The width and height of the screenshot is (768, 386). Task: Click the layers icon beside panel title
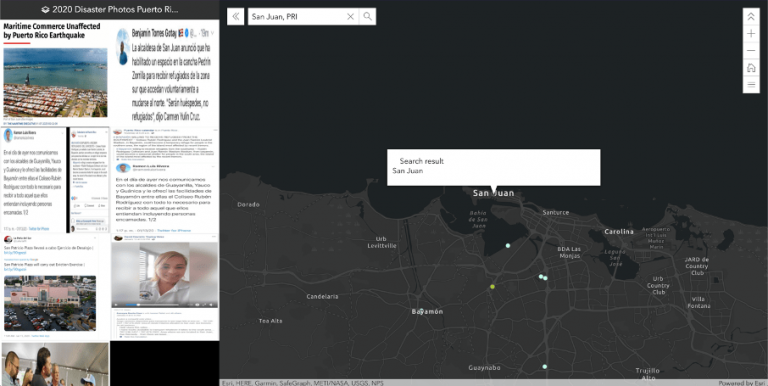pos(46,9)
